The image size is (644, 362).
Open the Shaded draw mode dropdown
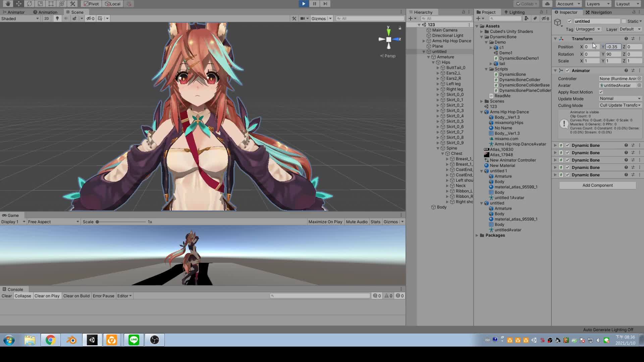tap(20, 18)
